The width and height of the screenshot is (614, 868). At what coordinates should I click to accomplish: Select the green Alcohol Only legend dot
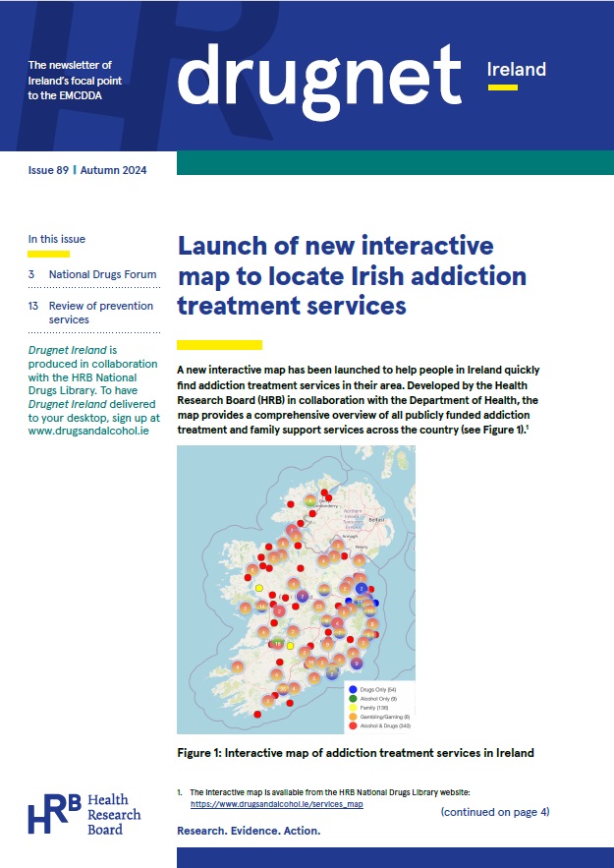(353, 699)
